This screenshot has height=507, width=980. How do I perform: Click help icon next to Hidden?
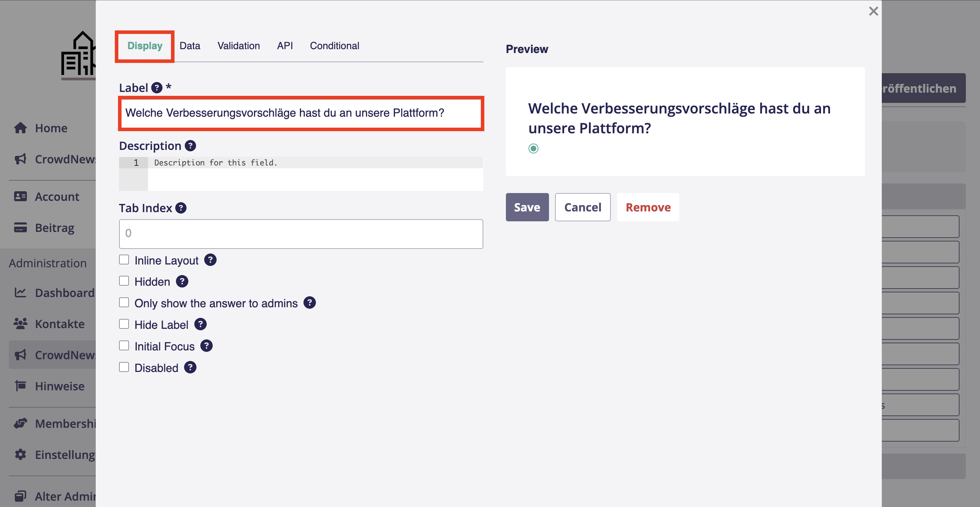pos(182,281)
